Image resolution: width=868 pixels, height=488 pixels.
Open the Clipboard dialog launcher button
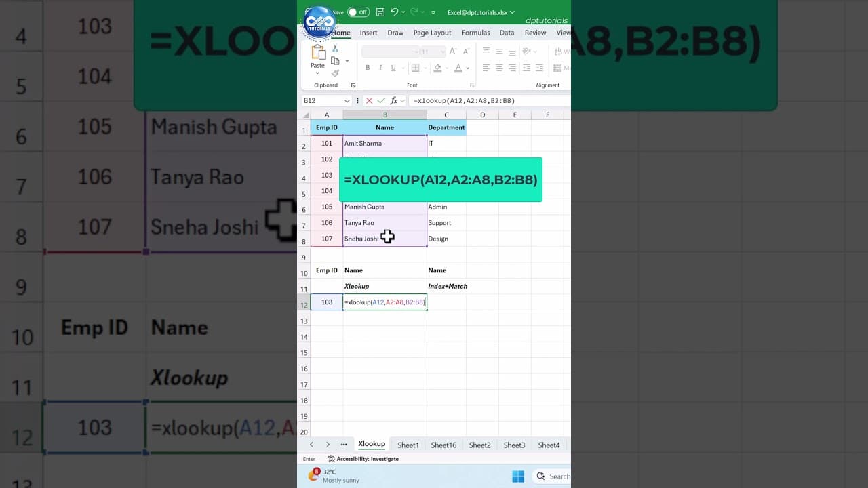(353, 85)
